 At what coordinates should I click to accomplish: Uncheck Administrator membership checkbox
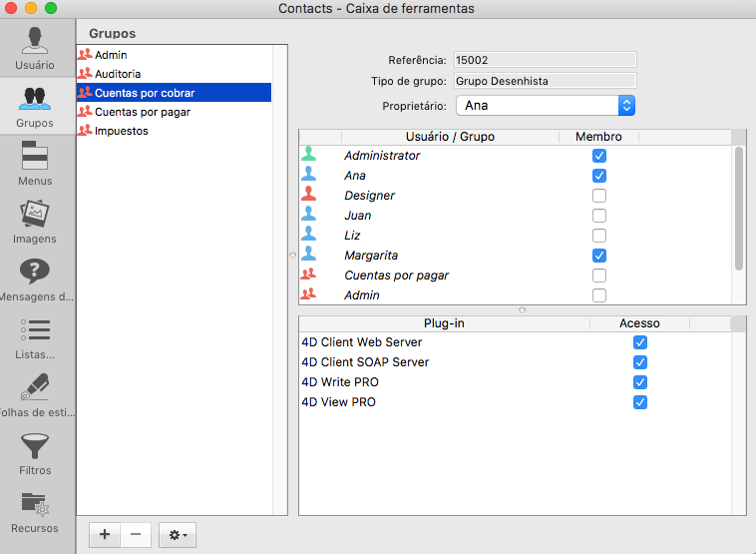click(599, 156)
